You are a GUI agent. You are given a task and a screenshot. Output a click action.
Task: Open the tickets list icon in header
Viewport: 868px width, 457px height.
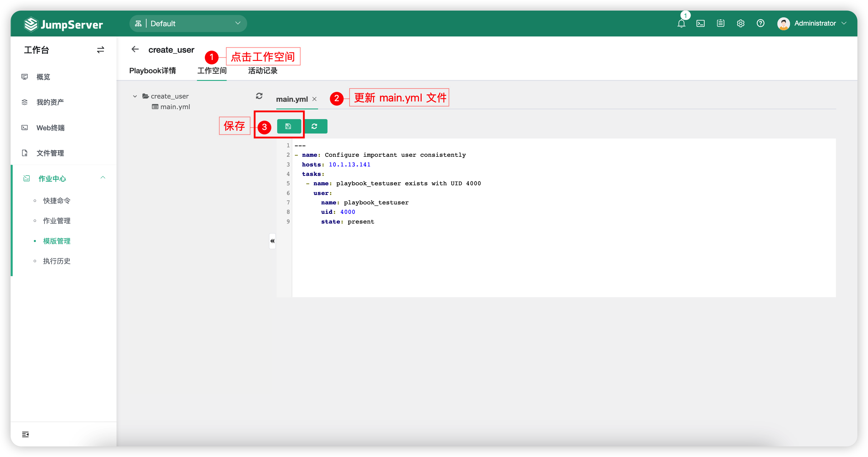click(x=720, y=23)
